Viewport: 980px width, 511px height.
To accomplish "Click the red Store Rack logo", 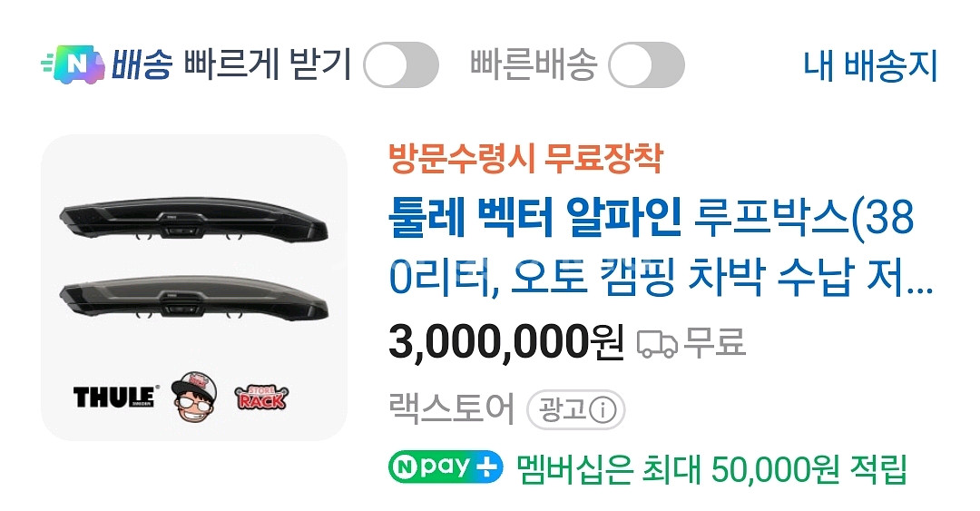I will tap(262, 398).
